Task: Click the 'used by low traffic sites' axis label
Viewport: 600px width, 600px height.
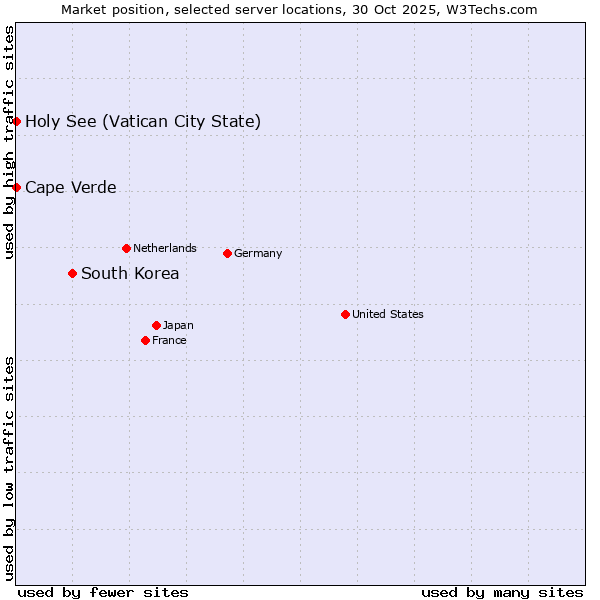Action: tap(9, 468)
